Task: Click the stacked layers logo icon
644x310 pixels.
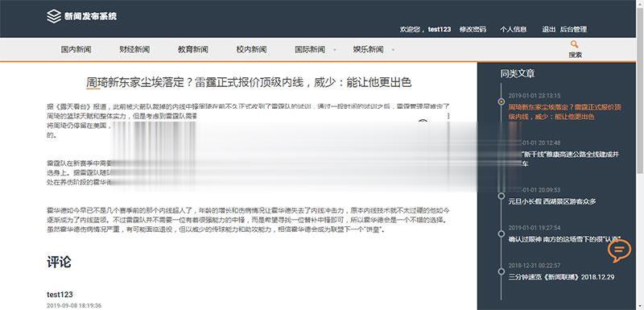Action: [x=54, y=16]
